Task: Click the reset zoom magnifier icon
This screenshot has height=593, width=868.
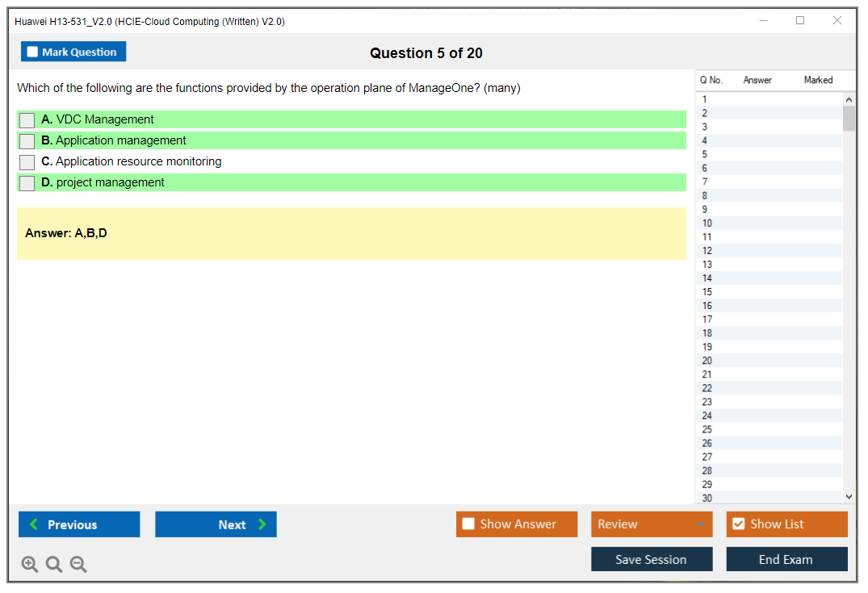Action: tap(54, 564)
